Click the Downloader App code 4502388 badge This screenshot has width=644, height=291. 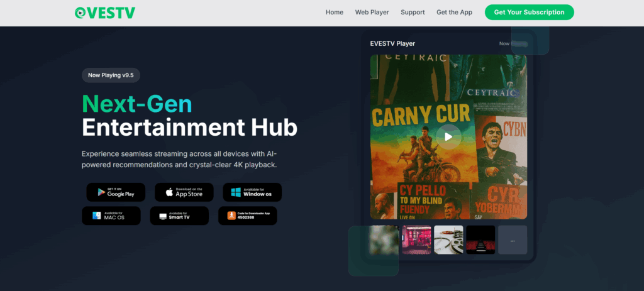pyautogui.click(x=247, y=216)
